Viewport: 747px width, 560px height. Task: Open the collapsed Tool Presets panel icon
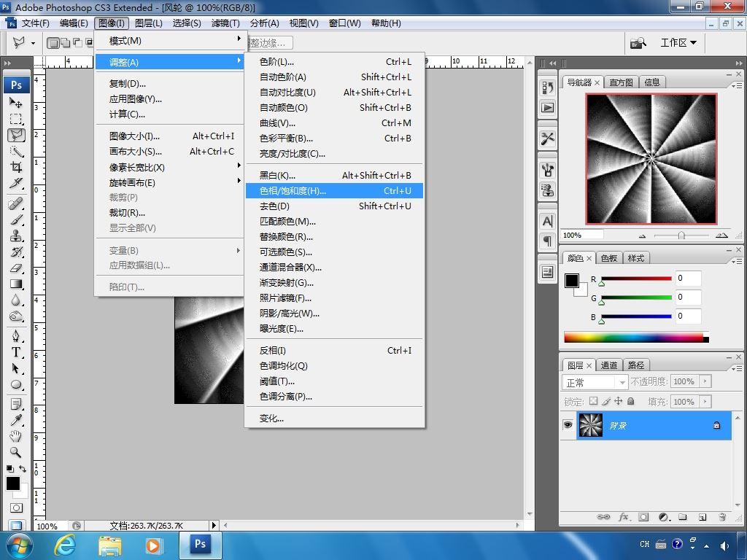pyautogui.click(x=547, y=139)
